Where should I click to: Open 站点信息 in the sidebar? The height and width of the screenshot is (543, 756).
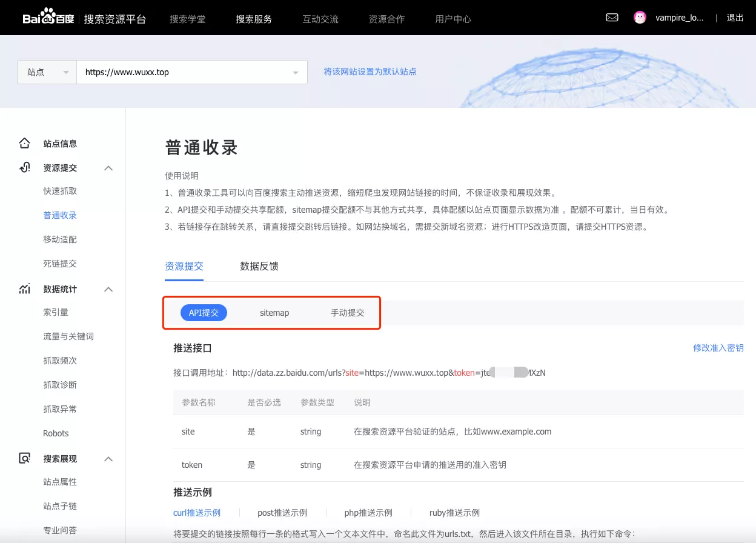point(60,144)
